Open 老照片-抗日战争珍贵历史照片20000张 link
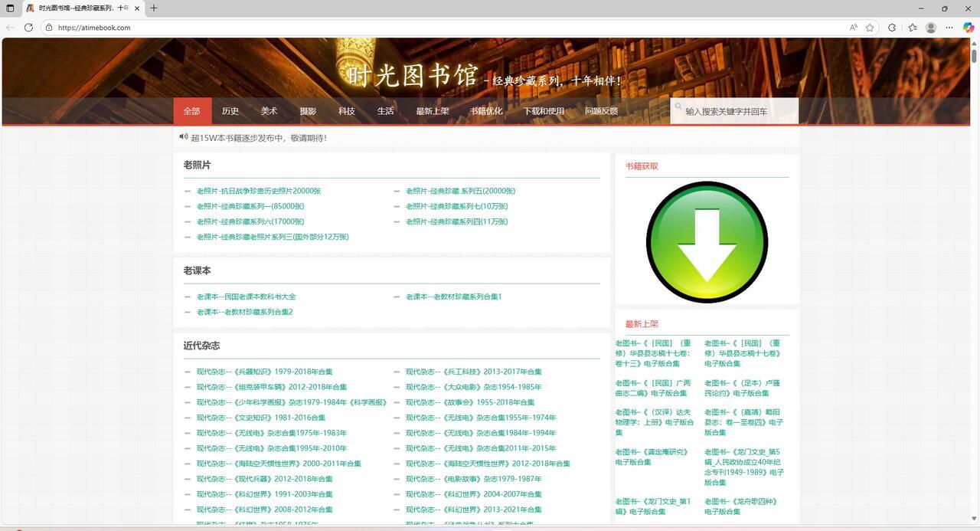980x531 pixels. 259,191
